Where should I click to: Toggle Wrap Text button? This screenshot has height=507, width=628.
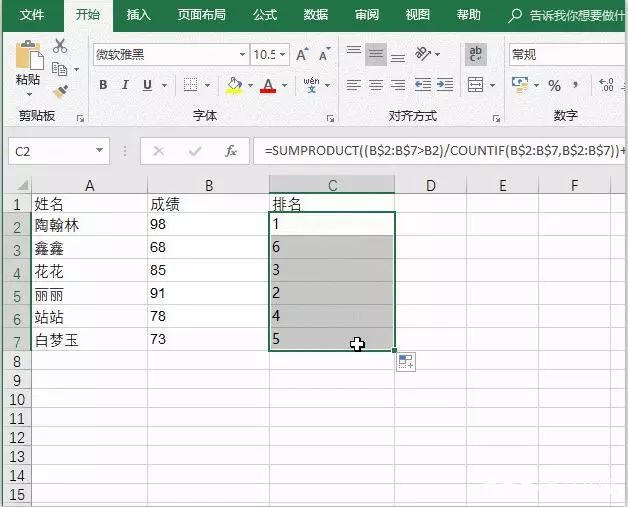tap(475, 54)
